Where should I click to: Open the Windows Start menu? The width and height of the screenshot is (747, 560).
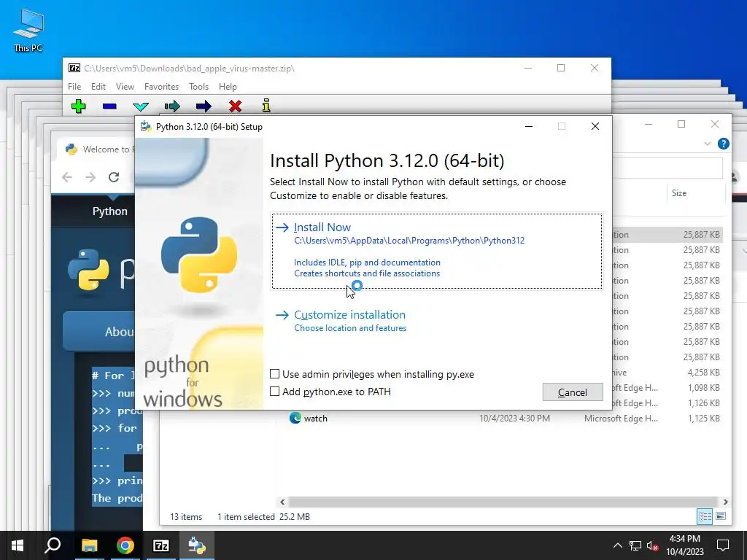click(18, 545)
